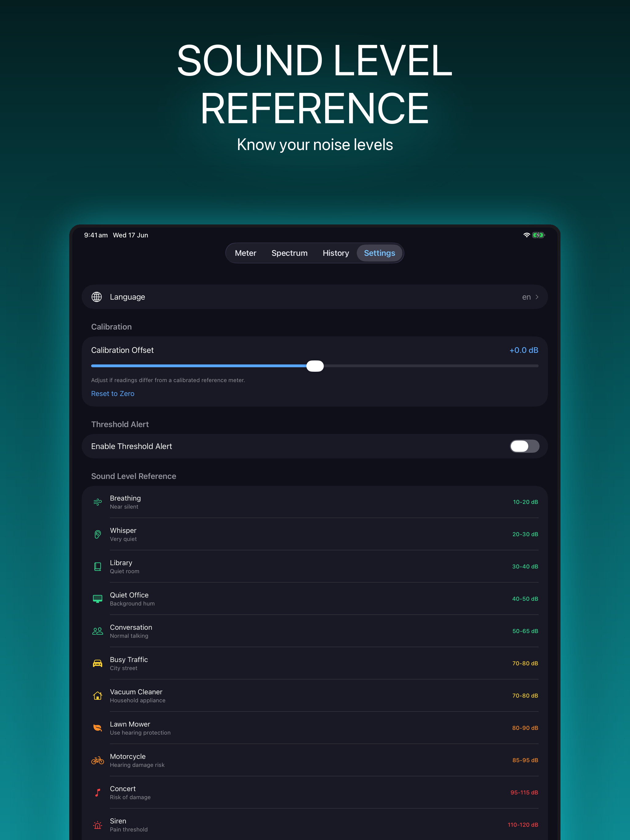Click the 9:41 am clock in status bar
Viewport: 630px width, 840px height.
[x=96, y=235]
